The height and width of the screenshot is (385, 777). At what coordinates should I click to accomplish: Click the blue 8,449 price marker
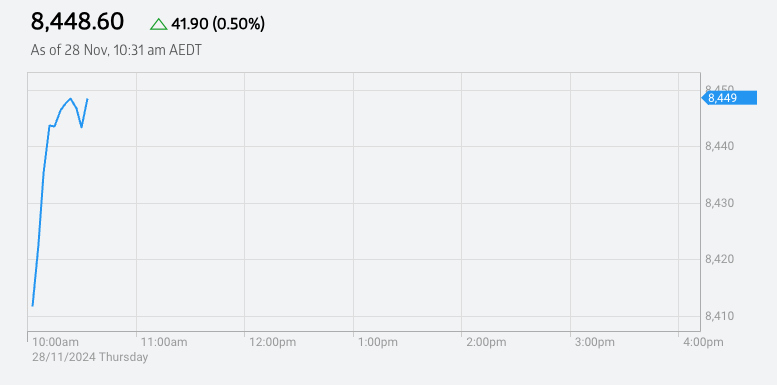pos(729,98)
